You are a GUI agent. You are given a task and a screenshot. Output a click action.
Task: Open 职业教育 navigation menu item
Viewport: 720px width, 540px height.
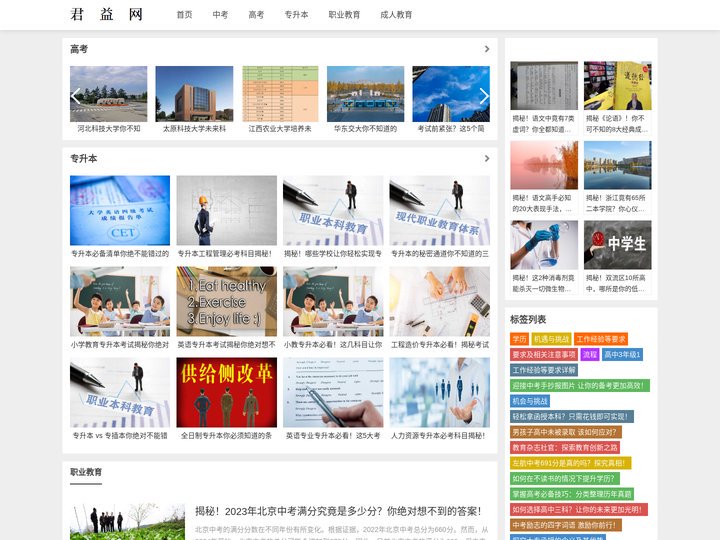coord(344,15)
